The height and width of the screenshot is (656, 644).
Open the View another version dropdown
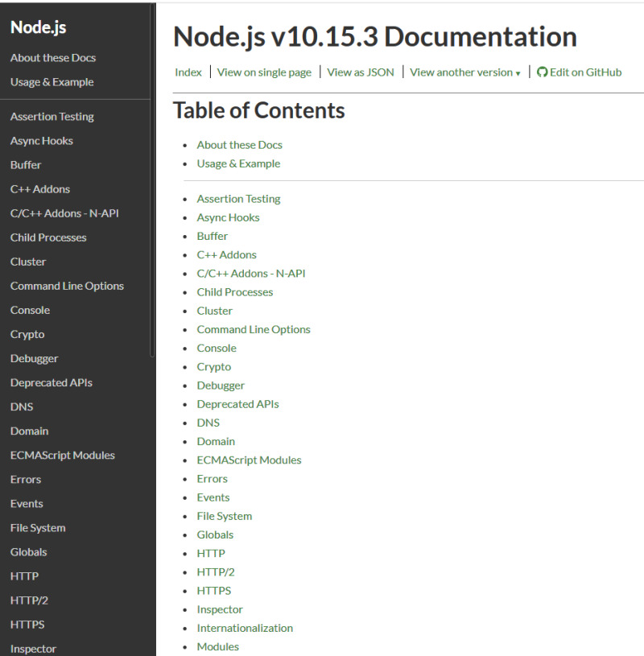tap(465, 72)
